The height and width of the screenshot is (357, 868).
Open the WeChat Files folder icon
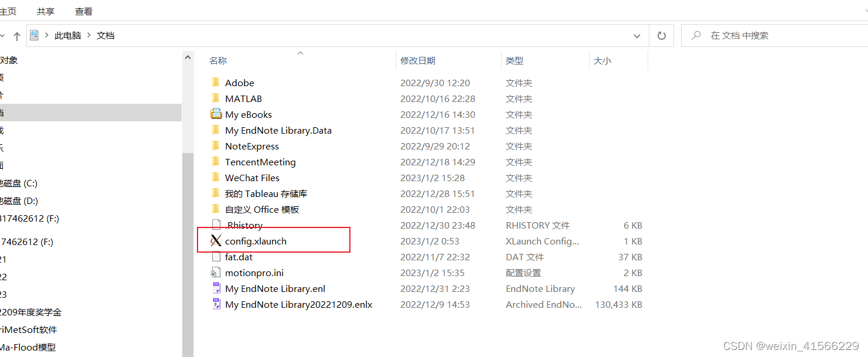click(x=216, y=178)
